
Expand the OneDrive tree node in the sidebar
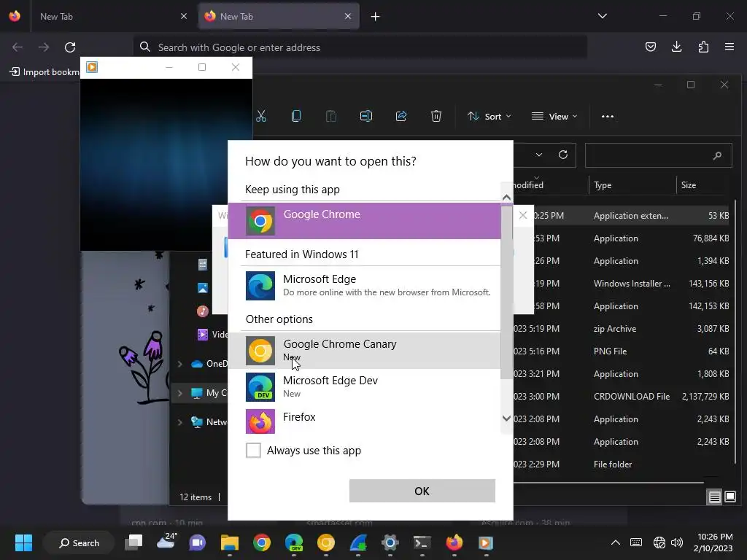[x=180, y=364]
